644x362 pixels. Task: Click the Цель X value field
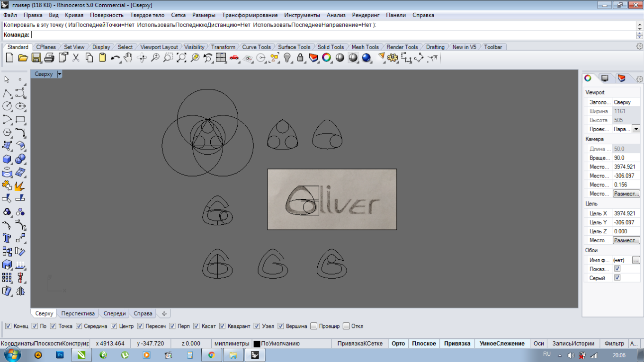pyautogui.click(x=625, y=213)
